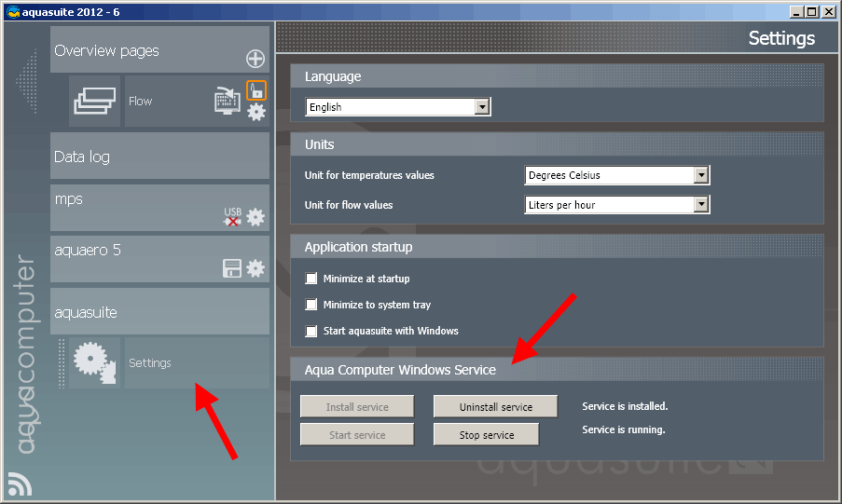Open the mps device gear settings

(255, 217)
